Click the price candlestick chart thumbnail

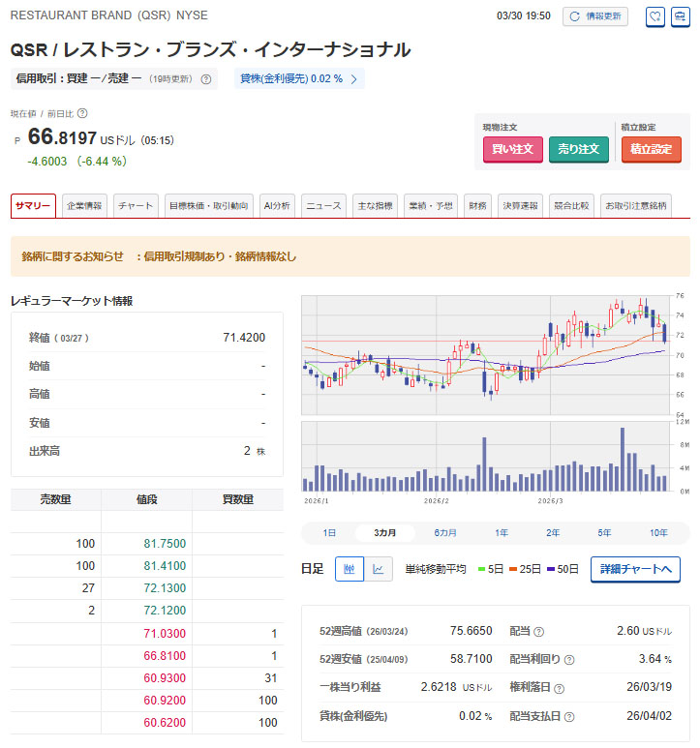pyautogui.click(x=484, y=353)
